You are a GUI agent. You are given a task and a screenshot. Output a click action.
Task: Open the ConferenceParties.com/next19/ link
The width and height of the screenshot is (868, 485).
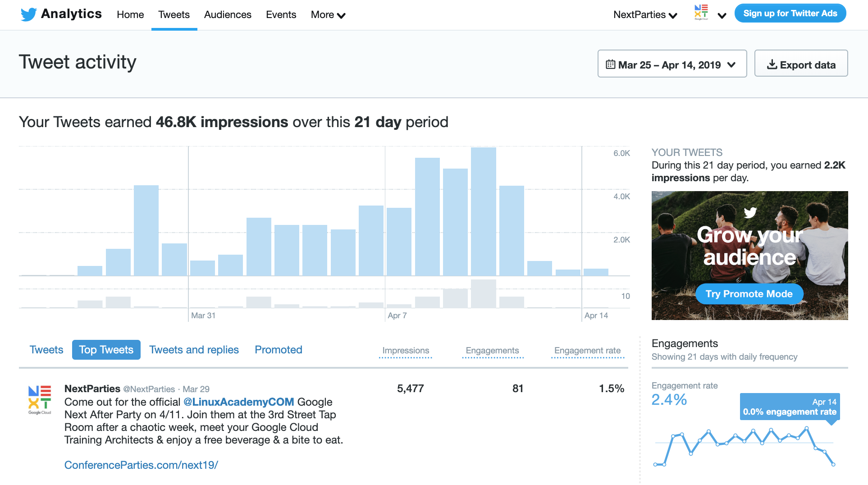coord(141,465)
